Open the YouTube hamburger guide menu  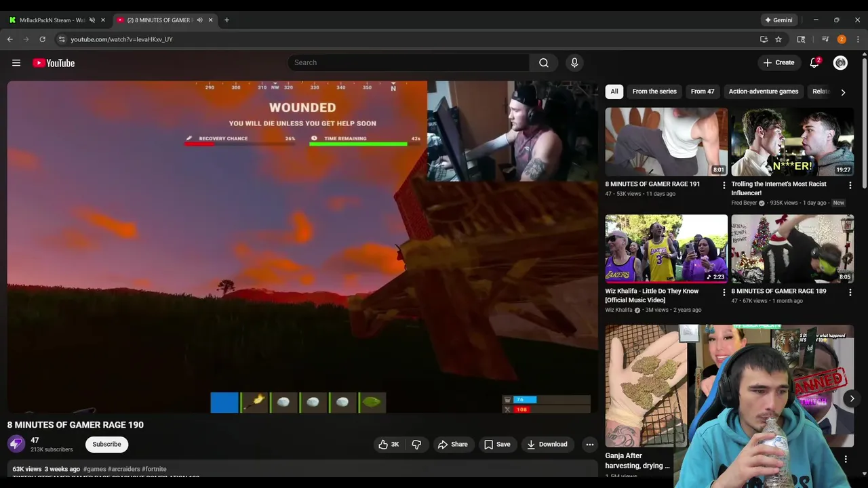coord(16,63)
